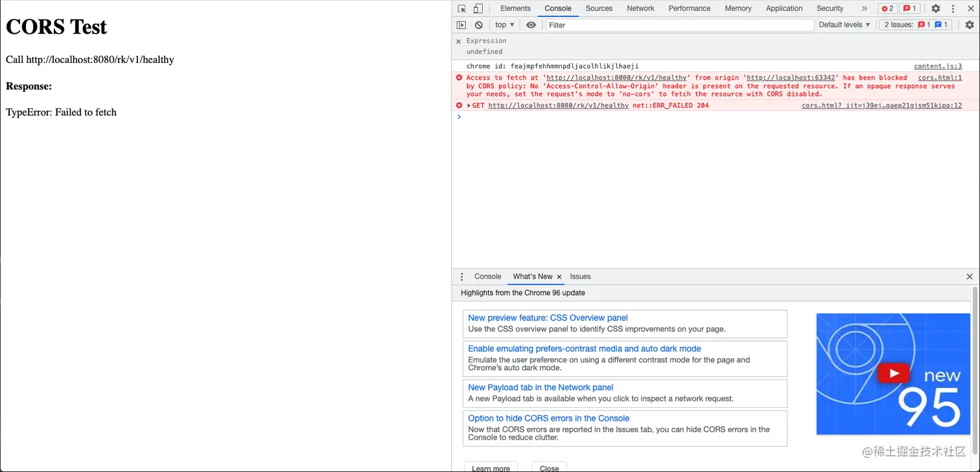Open source link cors.html:1
980x472 pixels.
(940, 77)
